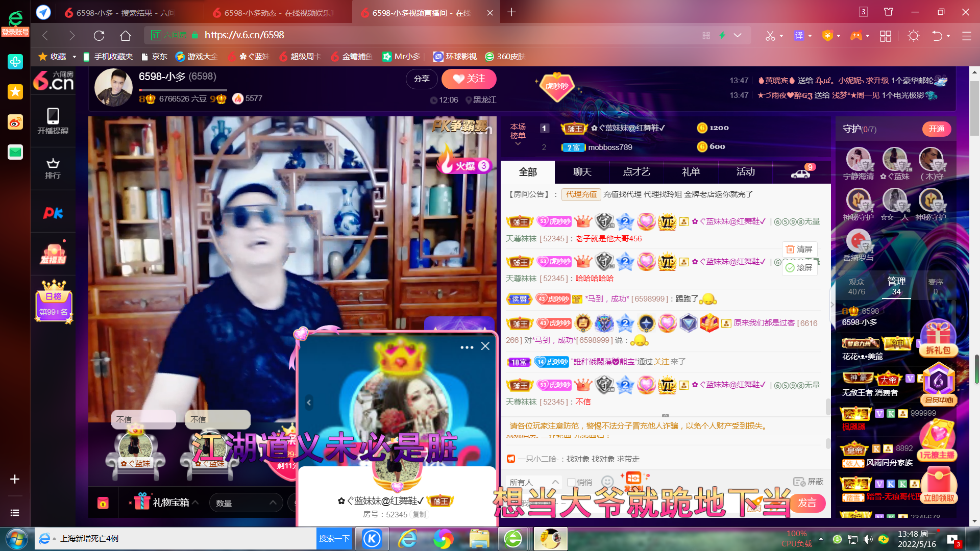Viewport: 980px width, 551px height.
Task: Open the scissors screenshot dropdown arrow
Action: [781, 36]
